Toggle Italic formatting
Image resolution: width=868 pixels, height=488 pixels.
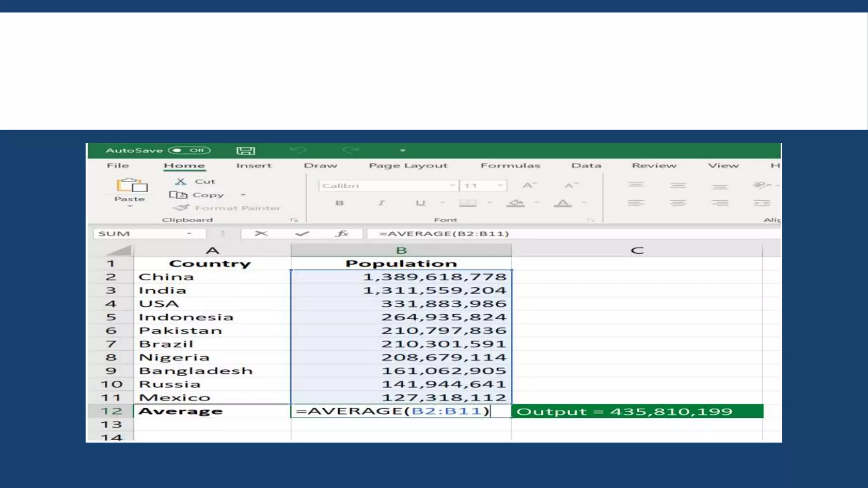381,203
